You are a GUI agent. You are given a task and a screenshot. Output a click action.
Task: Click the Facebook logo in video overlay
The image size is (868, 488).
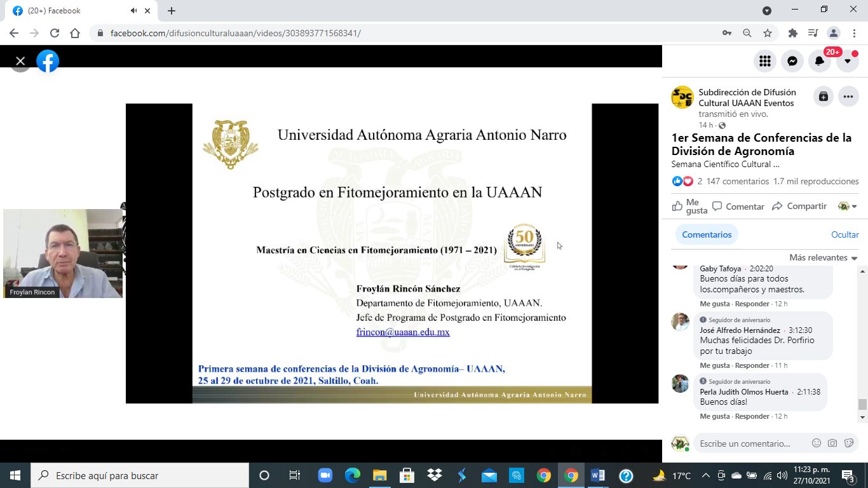[48, 61]
